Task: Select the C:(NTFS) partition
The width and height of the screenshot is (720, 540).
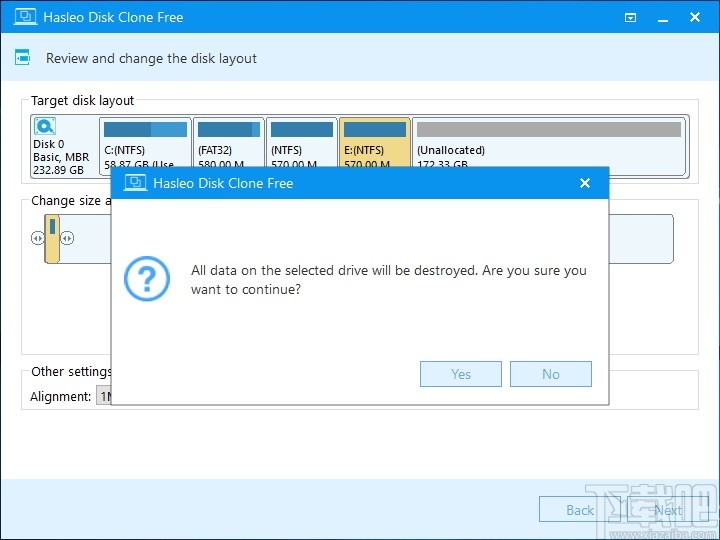Action: pos(145,144)
